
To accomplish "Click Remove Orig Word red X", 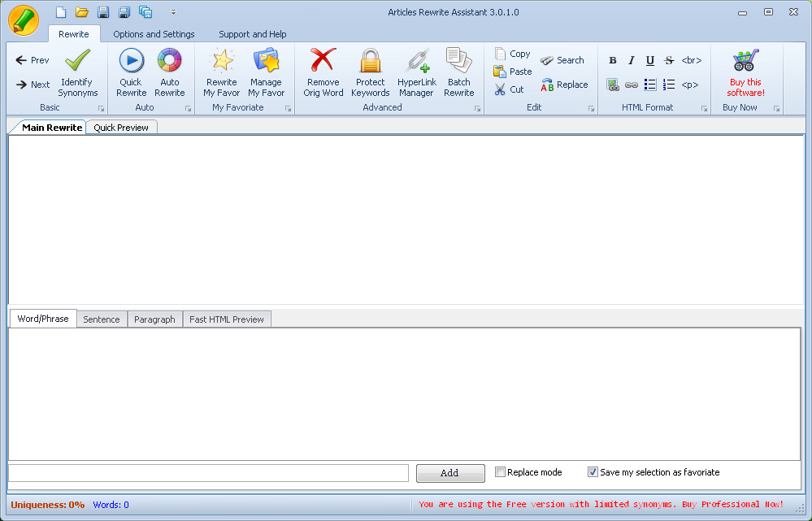I will pos(323,72).
